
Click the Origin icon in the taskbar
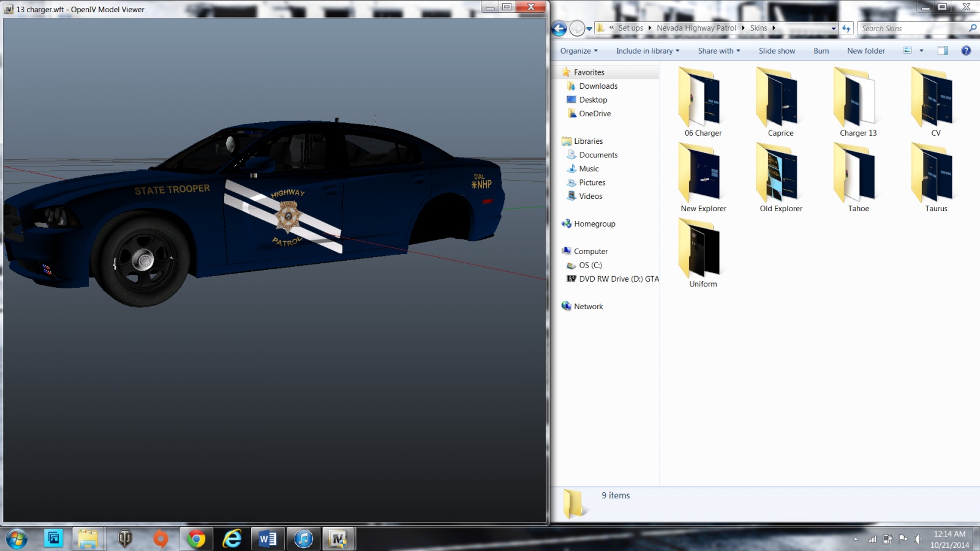pos(160,539)
